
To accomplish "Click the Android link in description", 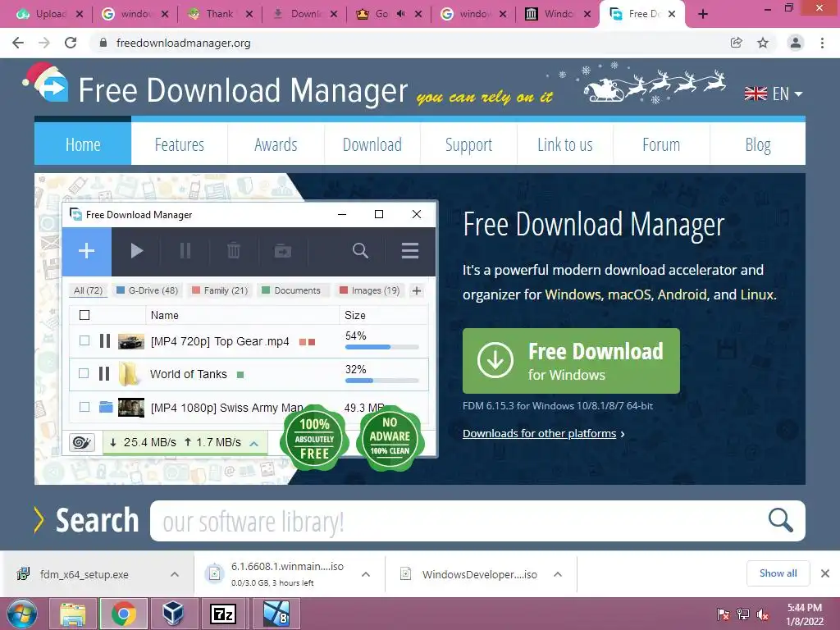I will (x=682, y=294).
